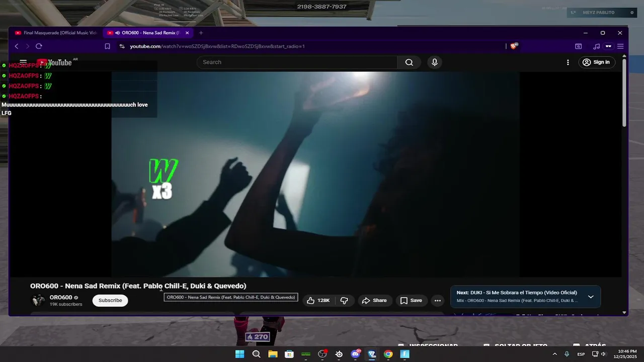Close the ORO600 Nena Sad Remix tab

187,33
